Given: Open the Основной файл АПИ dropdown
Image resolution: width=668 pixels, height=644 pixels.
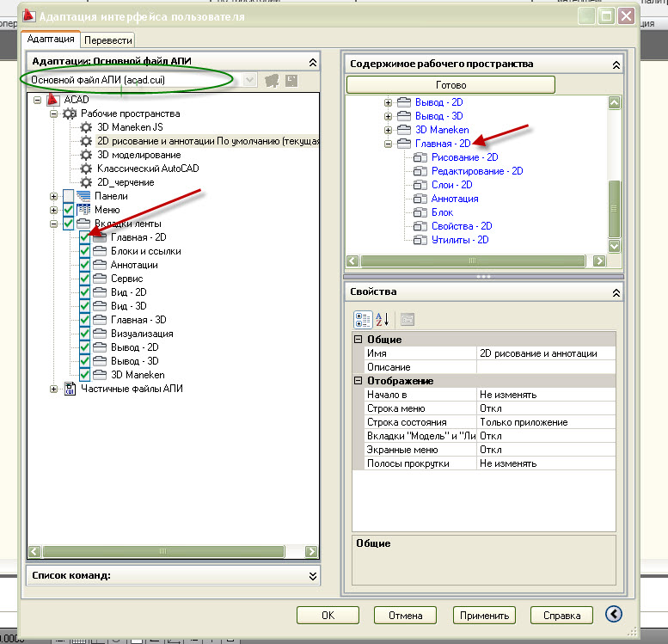Looking at the screenshot, I should pos(249,80).
